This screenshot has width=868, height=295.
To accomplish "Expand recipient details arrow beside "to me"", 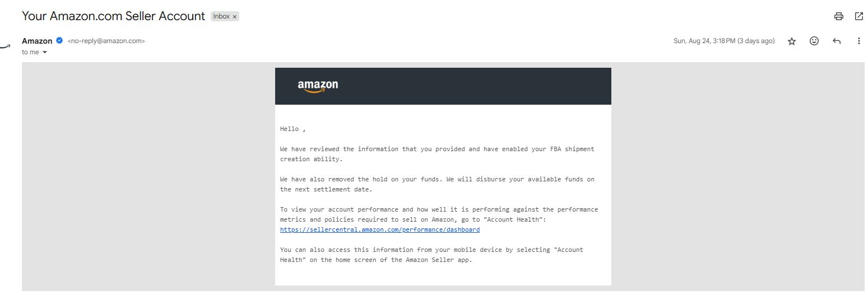I will [45, 52].
